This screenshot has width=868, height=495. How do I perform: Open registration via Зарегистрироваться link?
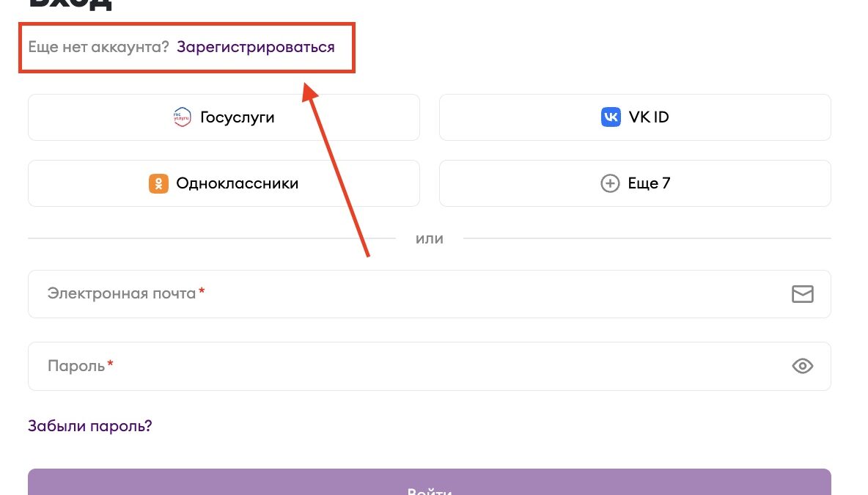click(255, 47)
